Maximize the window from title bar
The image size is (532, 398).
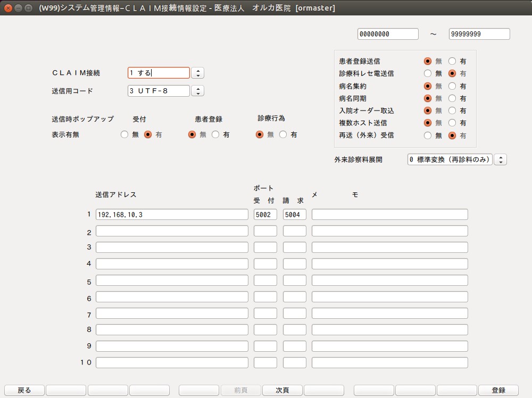click(x=29, y=8)
